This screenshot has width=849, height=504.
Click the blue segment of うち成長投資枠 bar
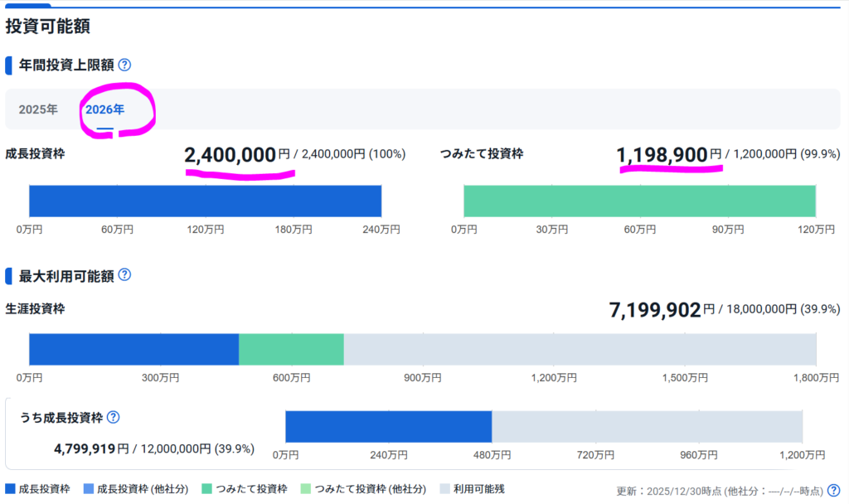(x=388, y=426)
